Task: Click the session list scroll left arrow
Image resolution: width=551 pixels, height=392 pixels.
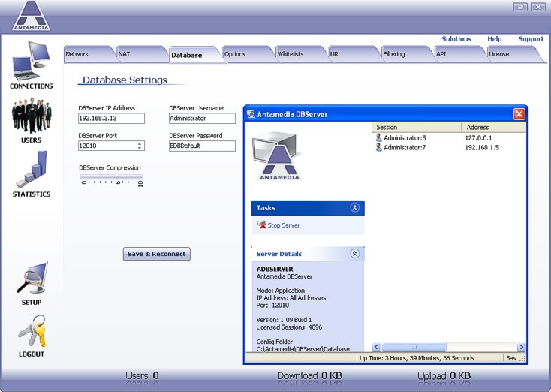Action: pos(376,348)
